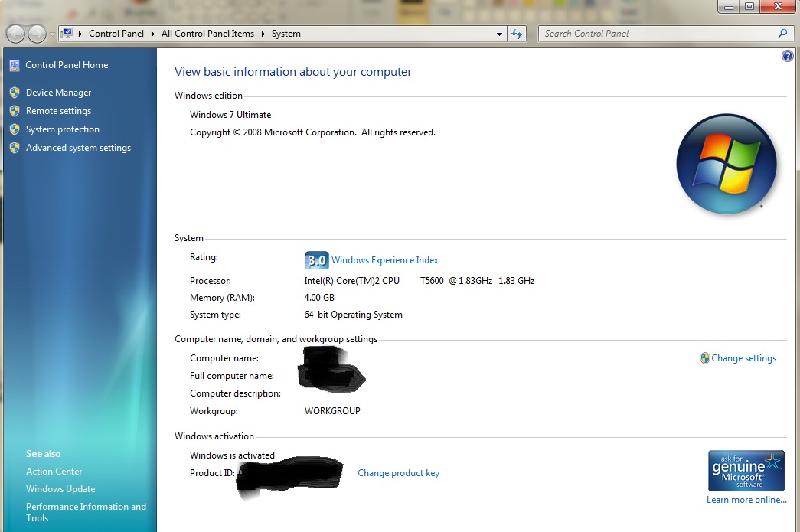Viewport: 800px width, 532px height.
Task: Go back with the Back arrow button
Action: (15, 34)
